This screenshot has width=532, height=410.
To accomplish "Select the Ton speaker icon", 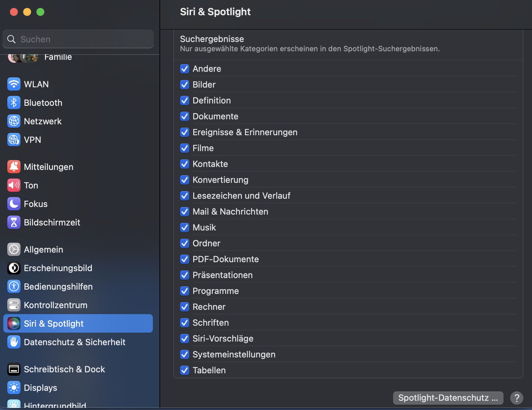I will click(x=14, y=185).
